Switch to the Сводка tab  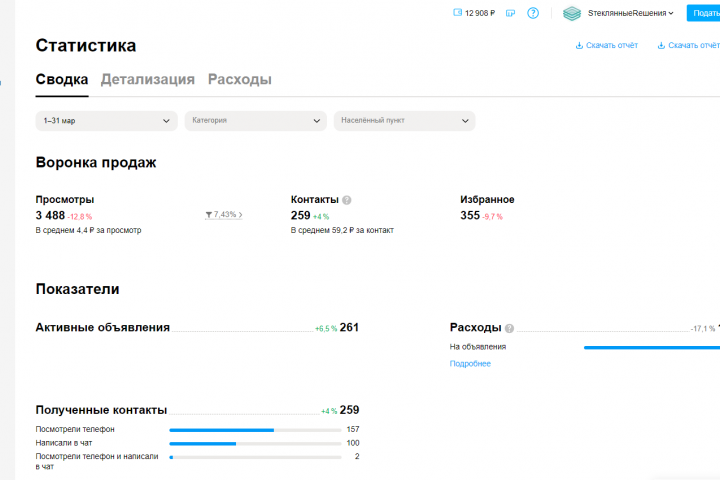click(x=62, y=79)
